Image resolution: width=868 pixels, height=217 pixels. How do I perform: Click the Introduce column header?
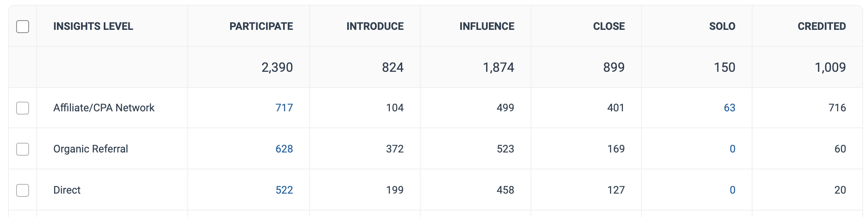(x=375, y=27)
